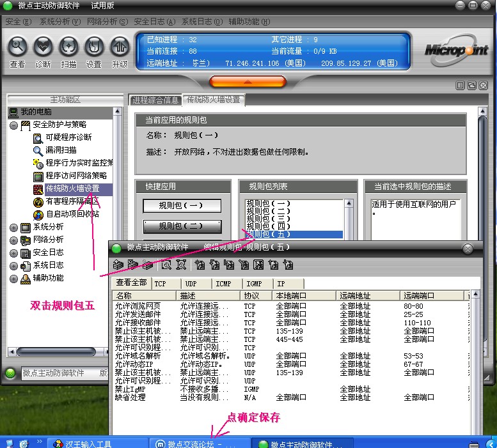Click the magnifier with corner nodes icon
The height and width of the screenshot is (448, 497).
(x=180, y=265)
